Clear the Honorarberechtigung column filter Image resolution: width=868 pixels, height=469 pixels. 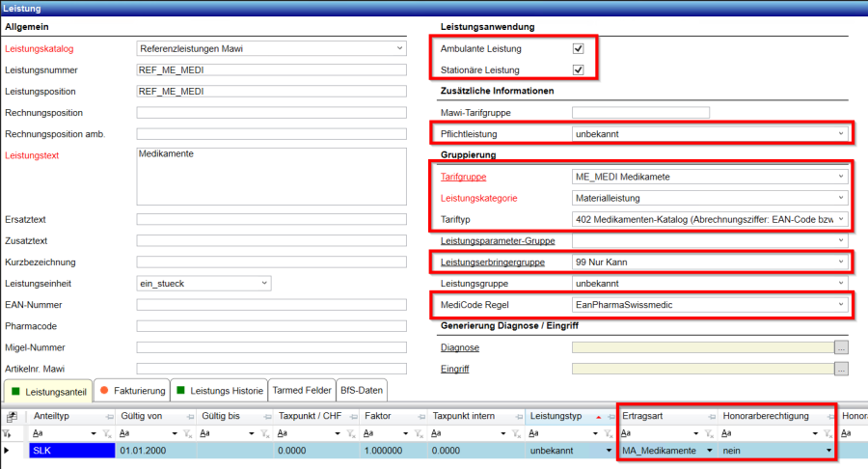click(x=828, y=433)
